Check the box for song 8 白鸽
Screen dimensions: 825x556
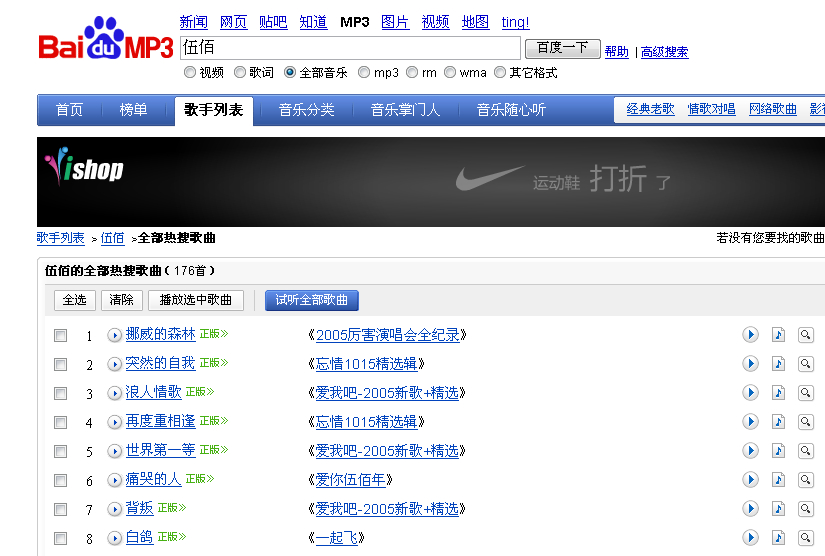point(61,538)
